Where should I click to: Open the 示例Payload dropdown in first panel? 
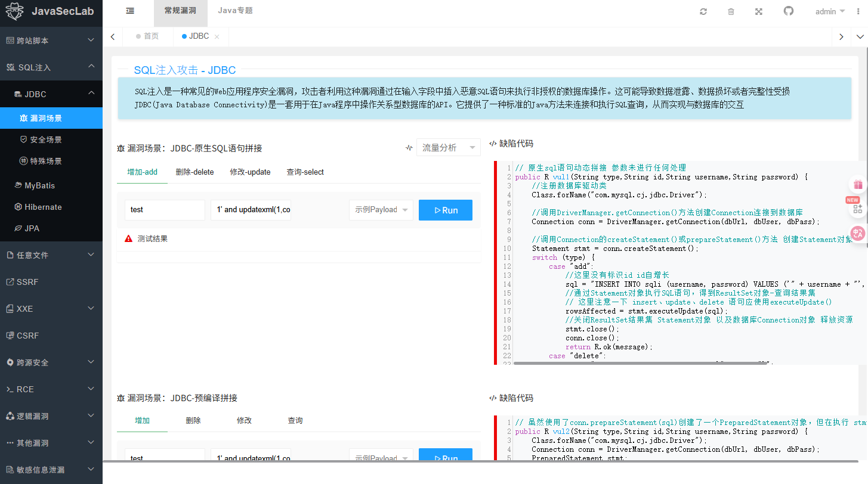pyautogui.click(x=381, y=210)
